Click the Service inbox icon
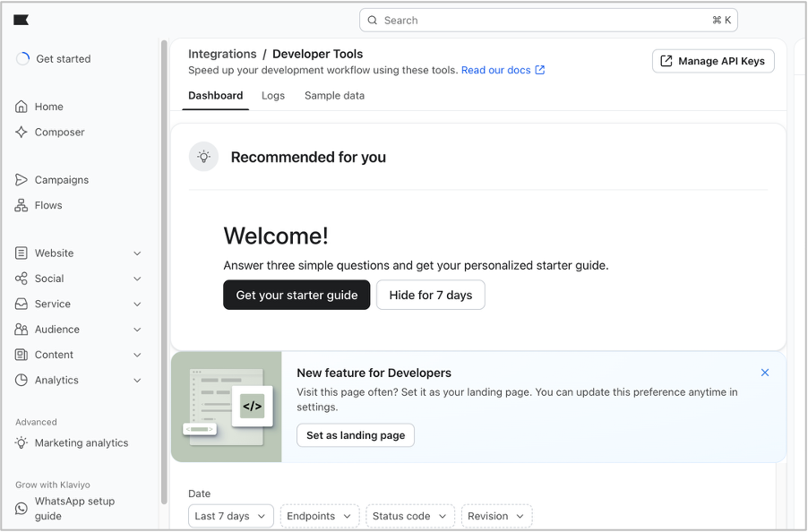This screenshot has width=808, height=532. click(21, 304)
